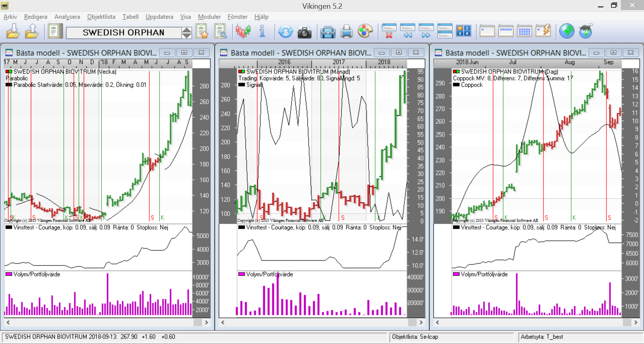Click the close-window red X chart icon

click(389, 31)
